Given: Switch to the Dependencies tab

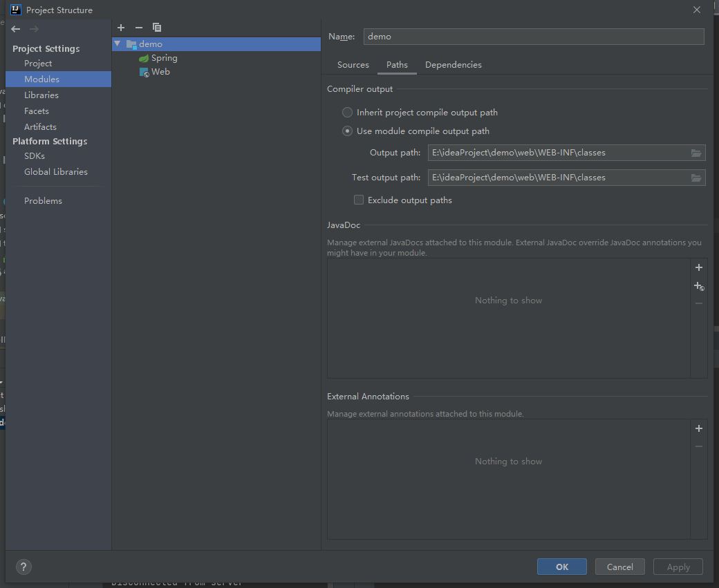Looking at the screenshot, I should [454, 64].
